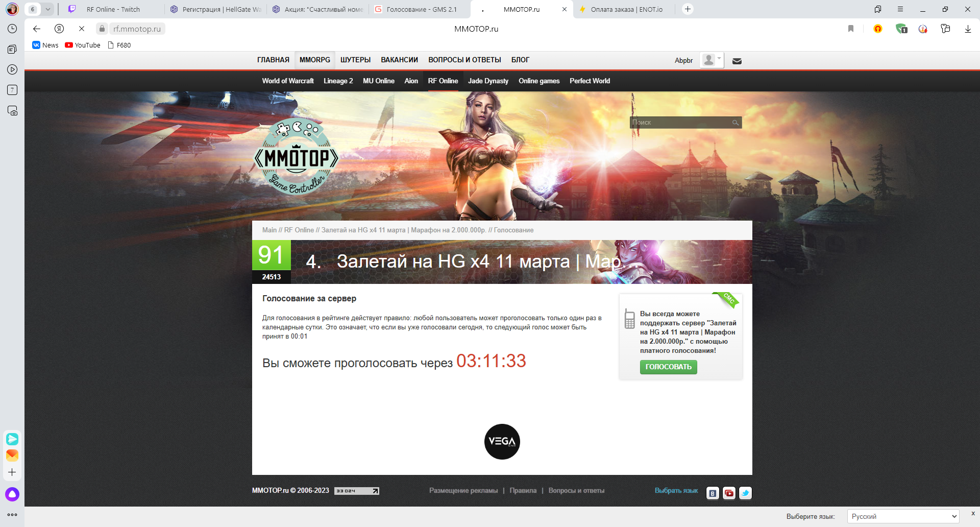The image size is (980, 527).
Task: Open the downloads arrow icon
Action: pyautogui.click(x=968, y=29)
